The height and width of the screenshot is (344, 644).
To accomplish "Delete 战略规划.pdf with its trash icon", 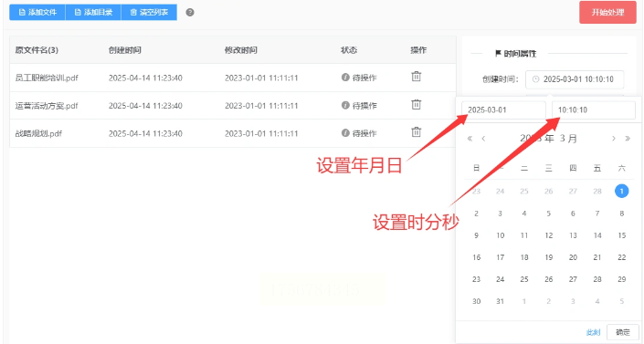I will pos(416,132).
